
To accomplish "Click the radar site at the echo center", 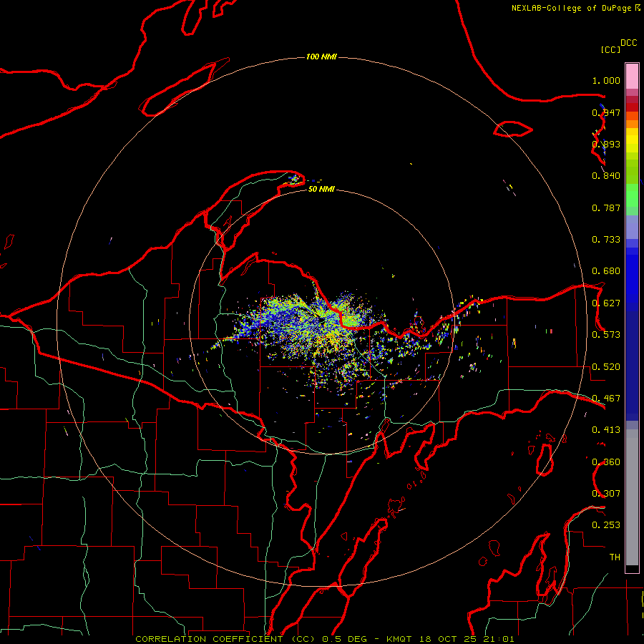I will pyautogui.click(x=321, y=321).
